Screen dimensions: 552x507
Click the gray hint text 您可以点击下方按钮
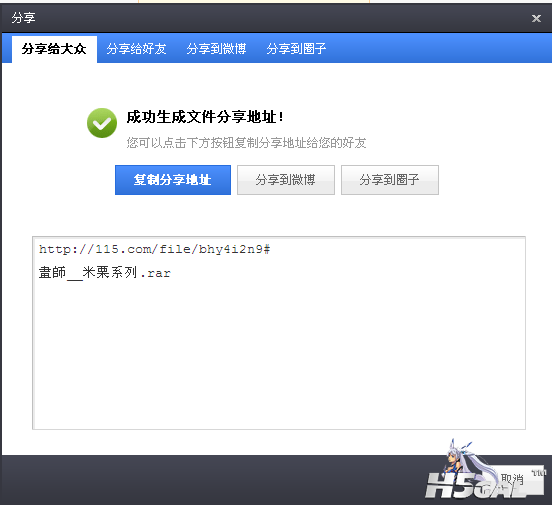click(246, 143)
